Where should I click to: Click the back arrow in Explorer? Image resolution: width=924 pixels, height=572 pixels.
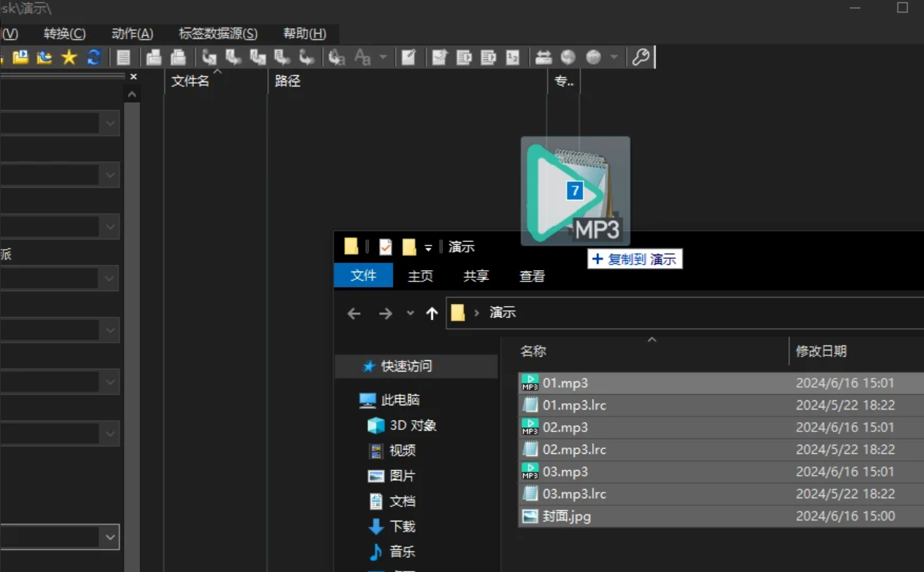(x=354, y=313)
